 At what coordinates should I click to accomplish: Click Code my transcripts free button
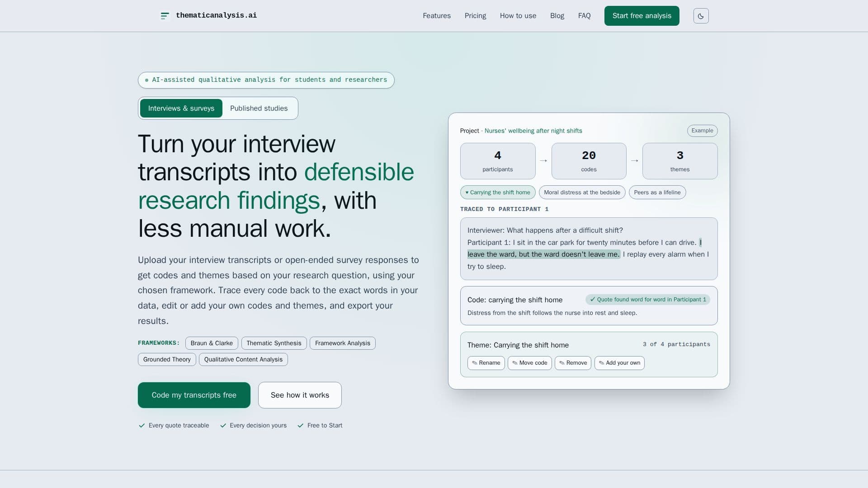194,395
